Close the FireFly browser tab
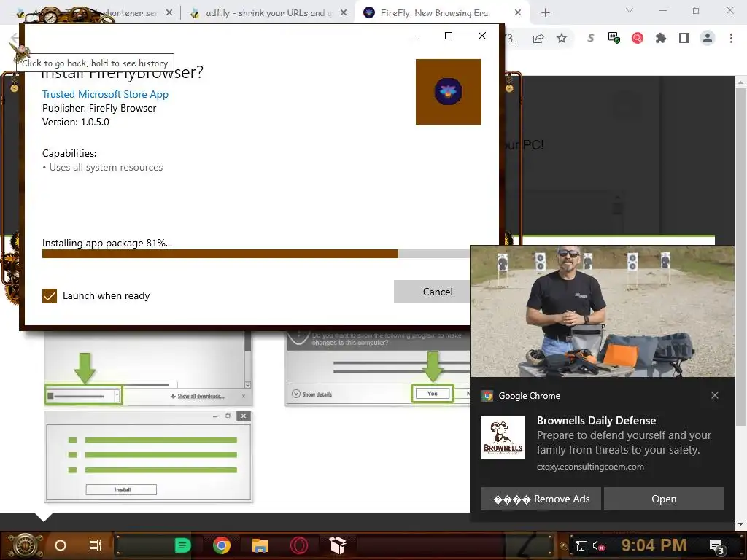 (518, 13)
